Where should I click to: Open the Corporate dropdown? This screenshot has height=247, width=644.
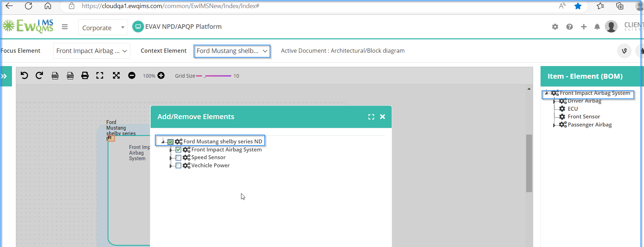[103, 27]
